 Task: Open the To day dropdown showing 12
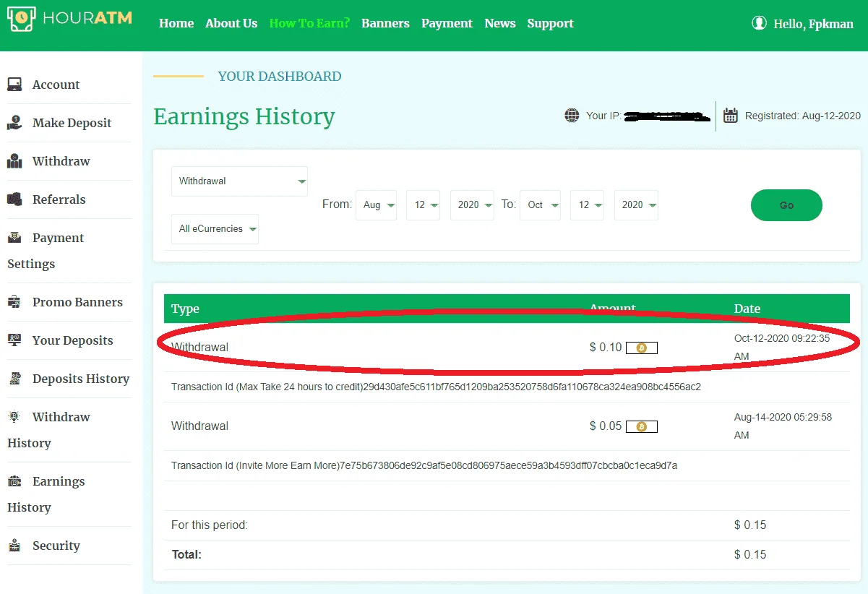587,205
